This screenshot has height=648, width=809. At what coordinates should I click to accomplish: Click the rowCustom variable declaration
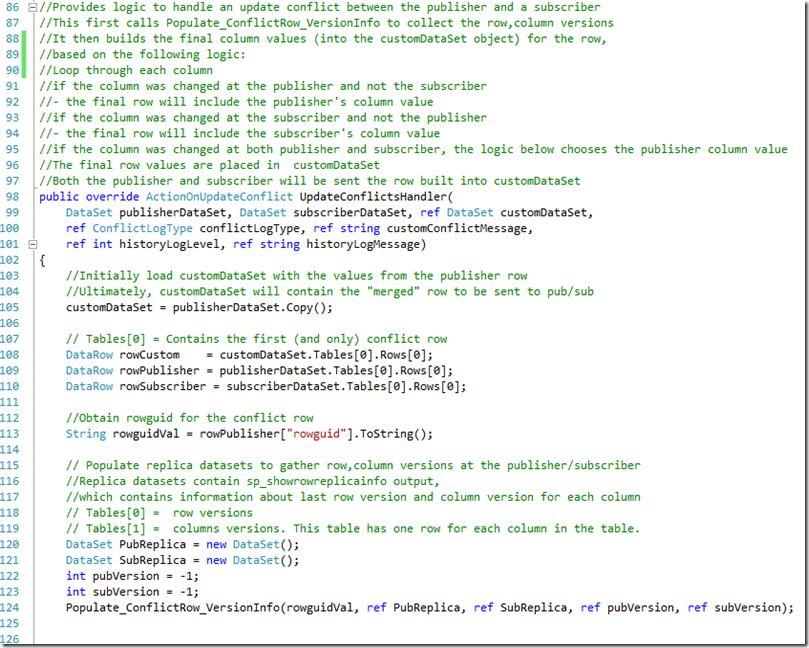pyautogui.click(x=150, y=355)
